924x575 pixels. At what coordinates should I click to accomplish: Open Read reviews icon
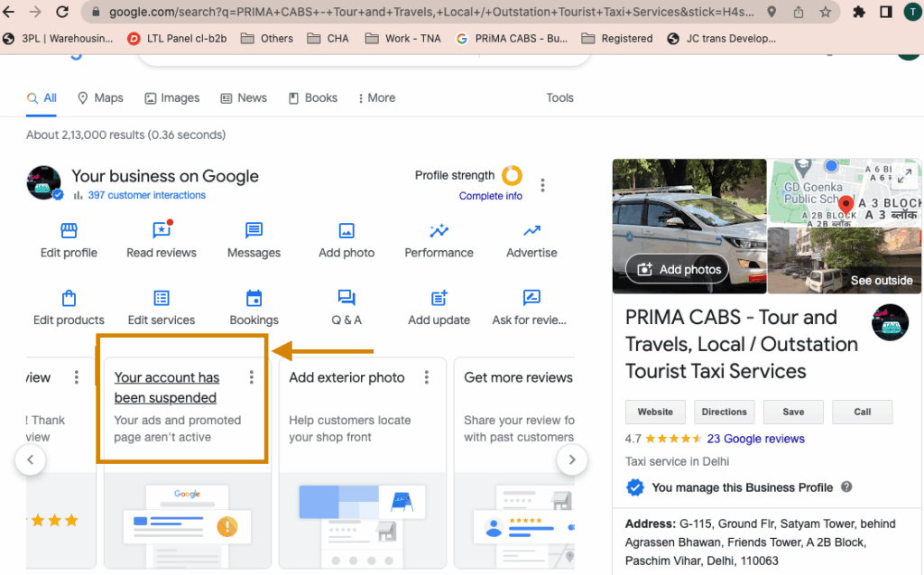point(162,231)
